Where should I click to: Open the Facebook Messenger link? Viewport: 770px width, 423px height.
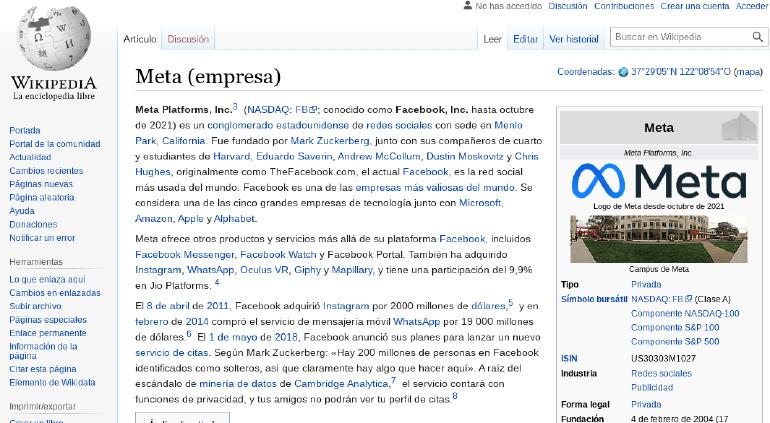(185, 255)
